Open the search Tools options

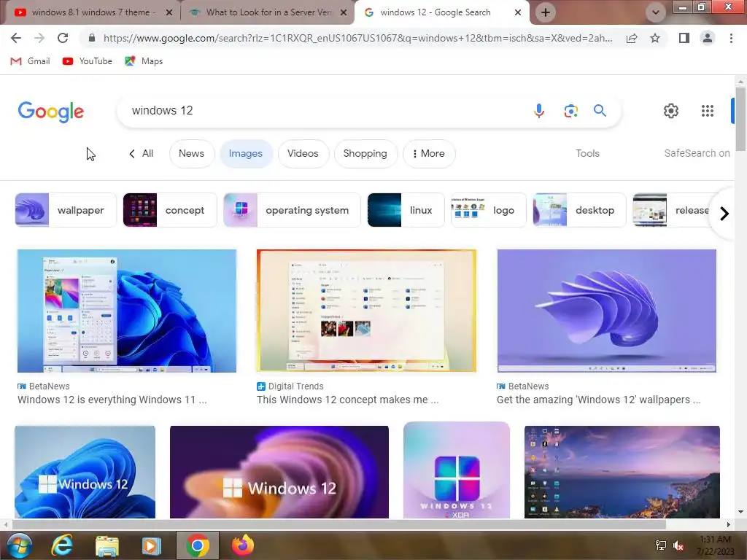coord(587,153)
